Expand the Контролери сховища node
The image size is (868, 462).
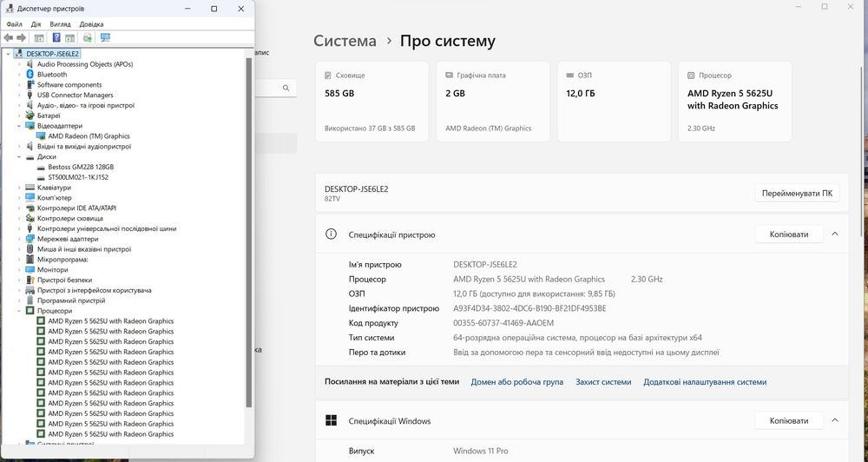tap(19, 218)
